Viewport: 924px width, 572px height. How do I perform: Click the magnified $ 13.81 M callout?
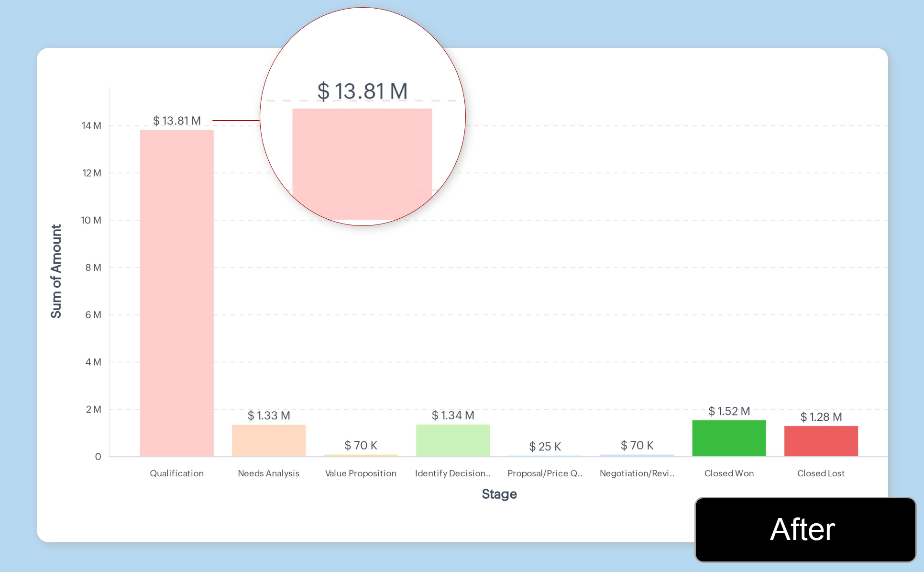362,91
